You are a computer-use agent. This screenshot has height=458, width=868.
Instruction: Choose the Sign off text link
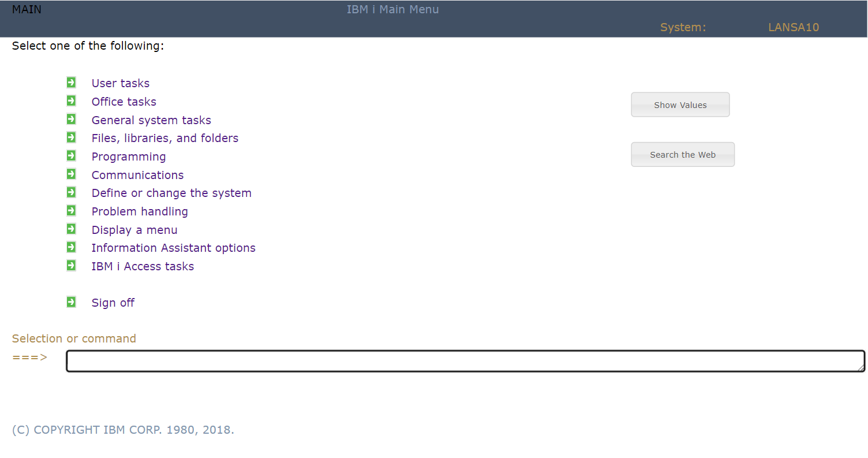[x=113, y=303]
